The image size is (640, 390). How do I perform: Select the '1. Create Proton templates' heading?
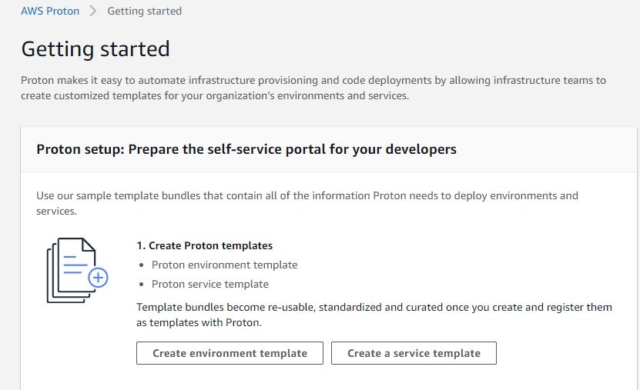point(204,246)
